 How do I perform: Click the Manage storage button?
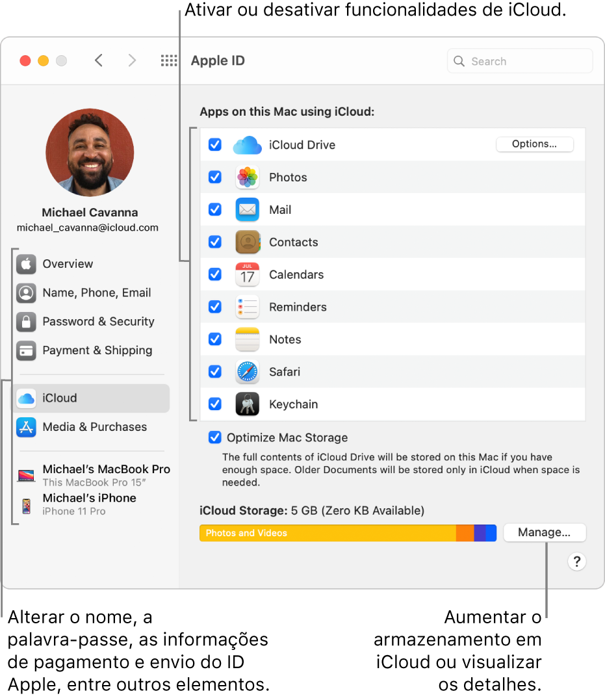pos(545,532)
